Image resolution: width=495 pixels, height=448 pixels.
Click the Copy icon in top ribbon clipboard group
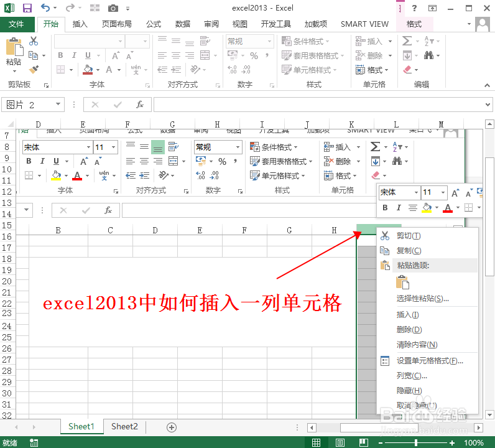pyautogui.click(x=33, y=55)
